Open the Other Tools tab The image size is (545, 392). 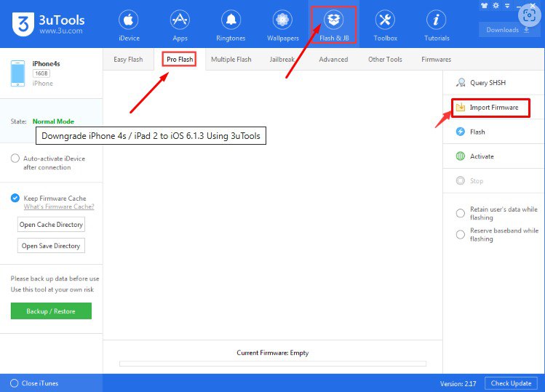click(385, 60)
